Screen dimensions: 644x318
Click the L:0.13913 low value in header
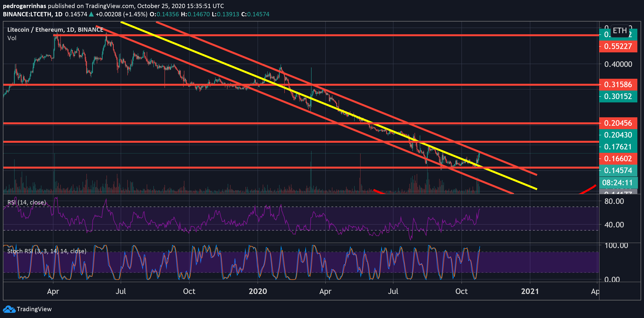click(x=225, y=15)
